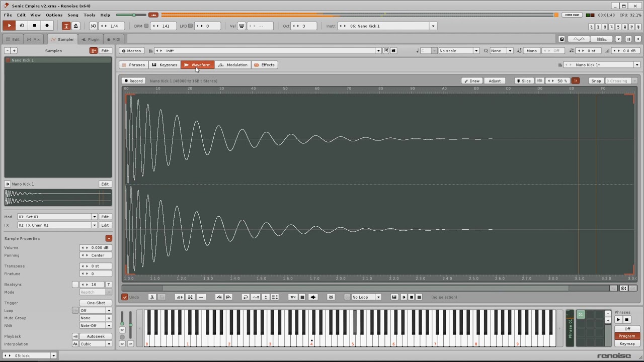Open the No Loop dropdown

point(366,297)
